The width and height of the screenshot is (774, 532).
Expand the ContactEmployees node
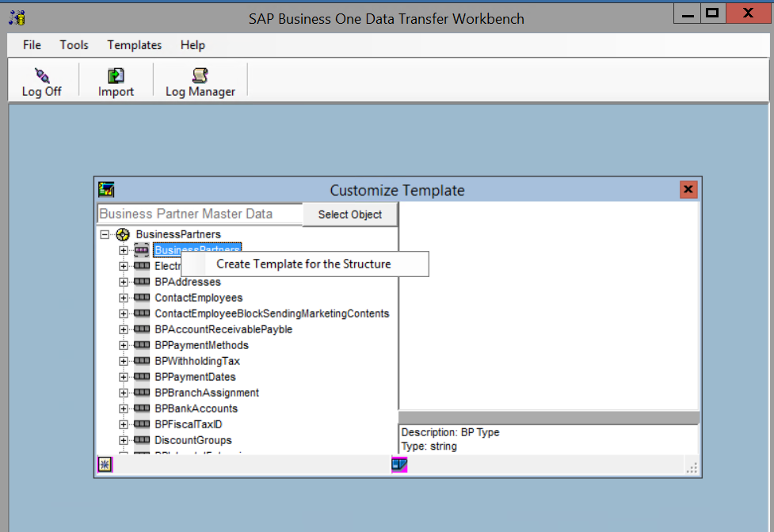point(124,298)
